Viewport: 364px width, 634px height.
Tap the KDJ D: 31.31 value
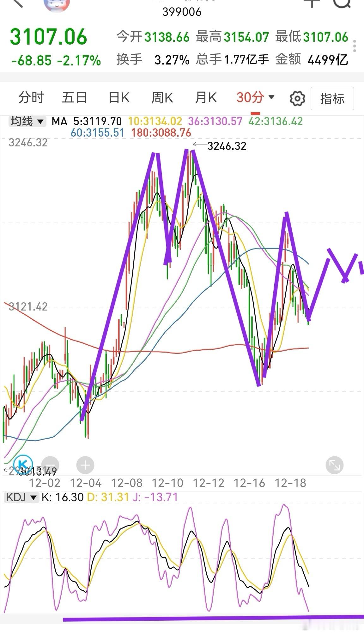point(108,497)
